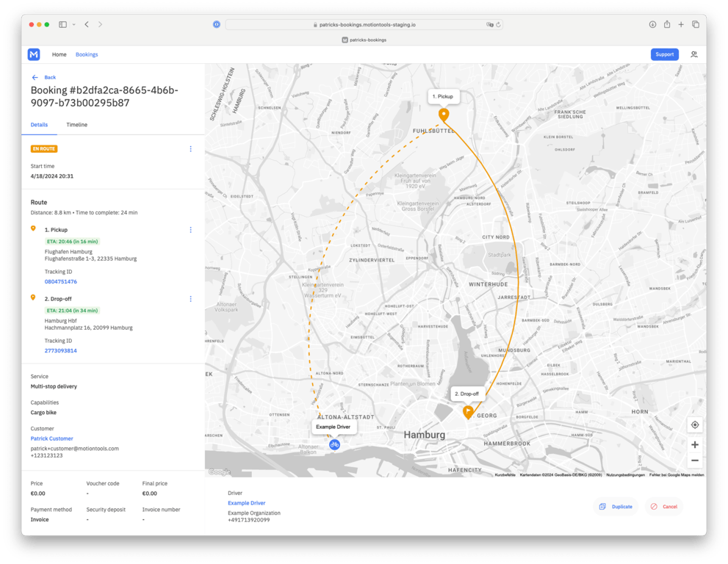Click the drop-off ETA 21:04 badge
The height and width of the screenshot is (564, 728).
tap(72, 311)
